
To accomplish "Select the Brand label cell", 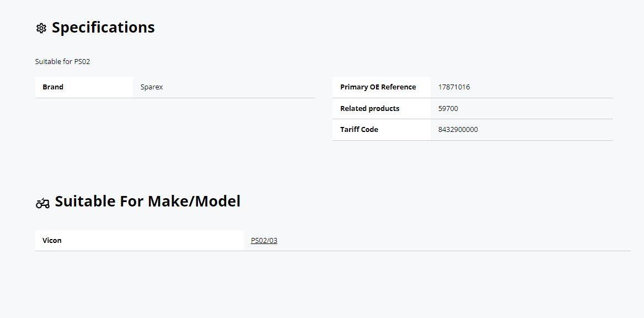I will pos(84,87).
